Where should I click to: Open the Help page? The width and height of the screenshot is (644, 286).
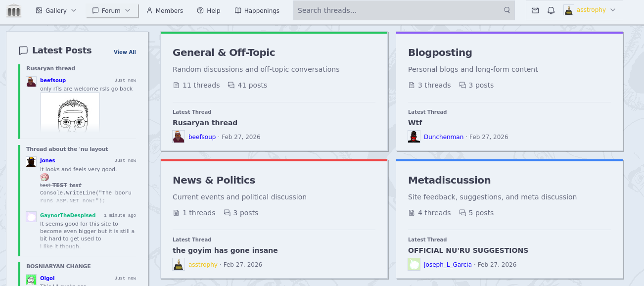(x=208, y=10)
